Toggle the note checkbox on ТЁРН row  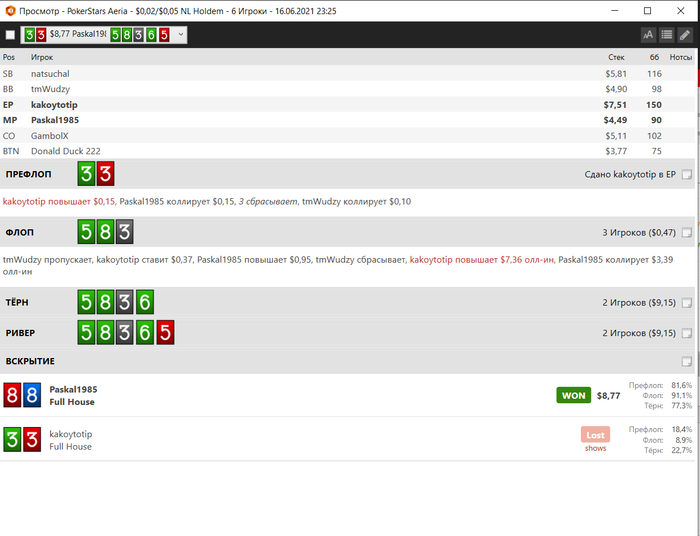click(x=687, y=303)
